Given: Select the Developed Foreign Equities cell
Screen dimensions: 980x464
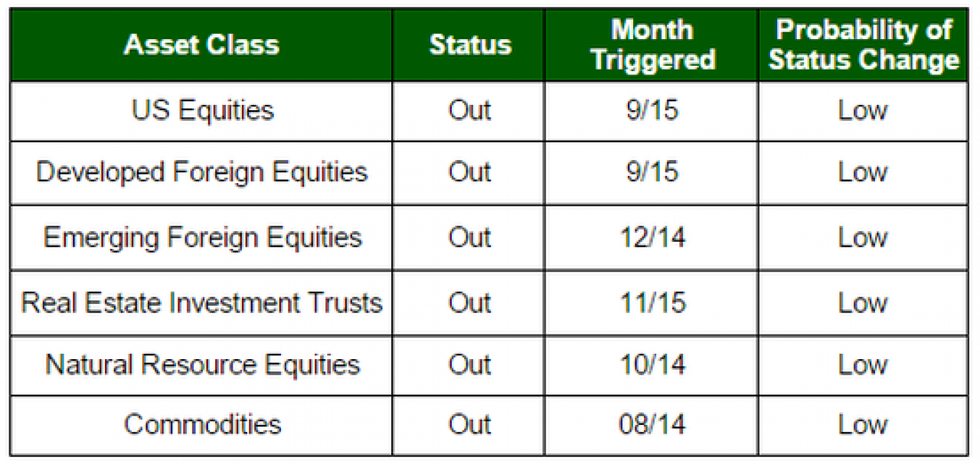Looking at the screenshot, I should 201,172.
